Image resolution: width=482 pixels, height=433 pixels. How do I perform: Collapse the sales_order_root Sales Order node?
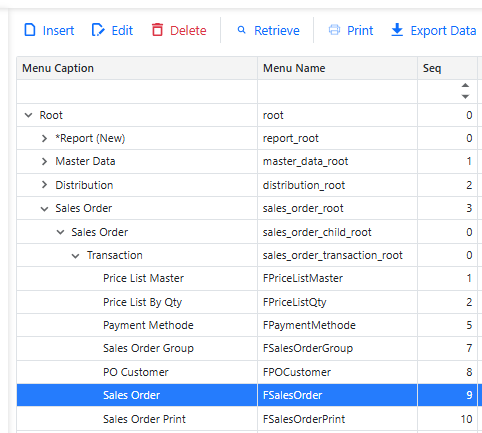tap(44, 209)
